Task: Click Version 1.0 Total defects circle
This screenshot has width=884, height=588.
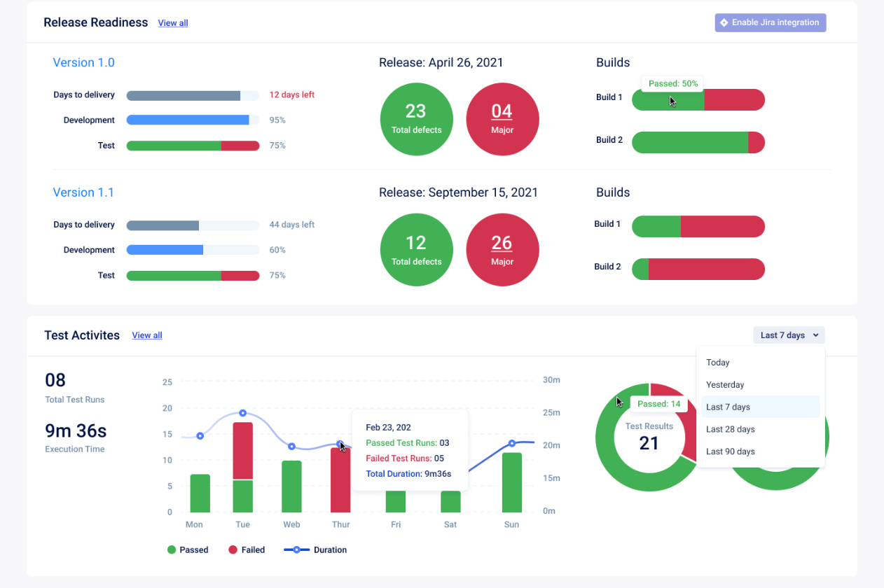Action: [416, 119]
